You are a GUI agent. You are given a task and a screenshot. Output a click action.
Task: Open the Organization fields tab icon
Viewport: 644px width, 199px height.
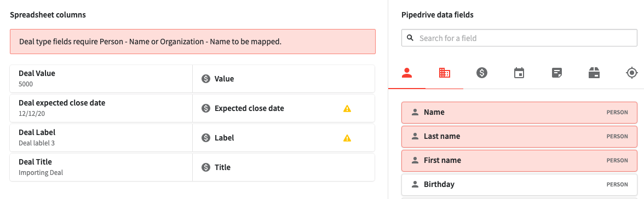(x=445, y=73)
